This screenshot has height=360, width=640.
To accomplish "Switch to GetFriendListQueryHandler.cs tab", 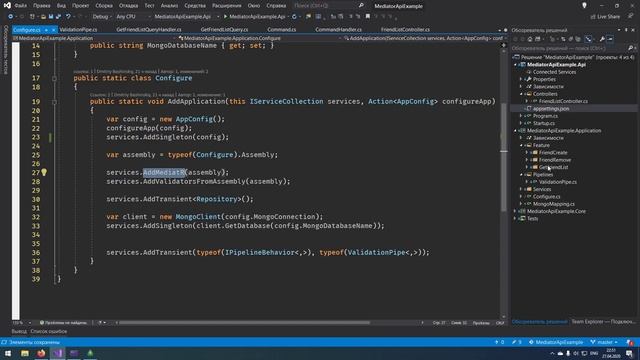I will [149, 30].
